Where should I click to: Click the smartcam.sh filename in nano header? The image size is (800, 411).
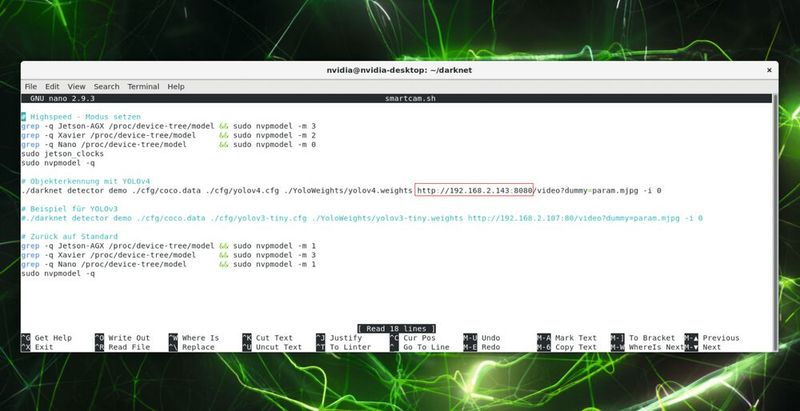coord(410,98)
